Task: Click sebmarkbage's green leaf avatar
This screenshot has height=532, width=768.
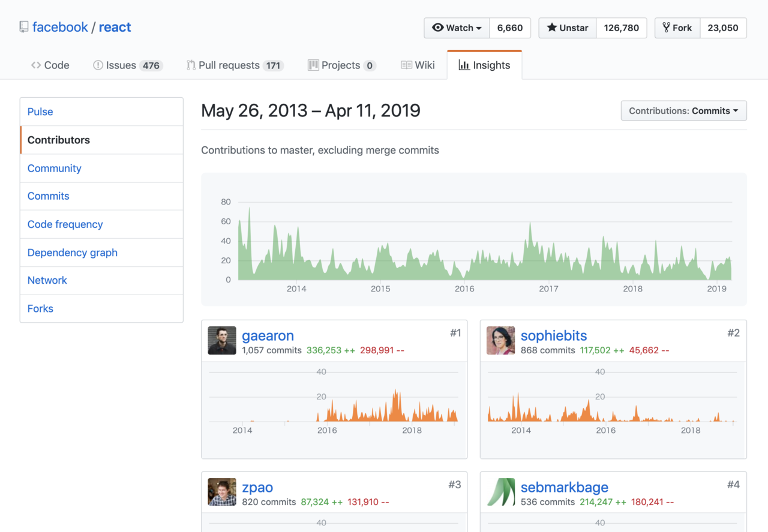Action: coord(500,492)
